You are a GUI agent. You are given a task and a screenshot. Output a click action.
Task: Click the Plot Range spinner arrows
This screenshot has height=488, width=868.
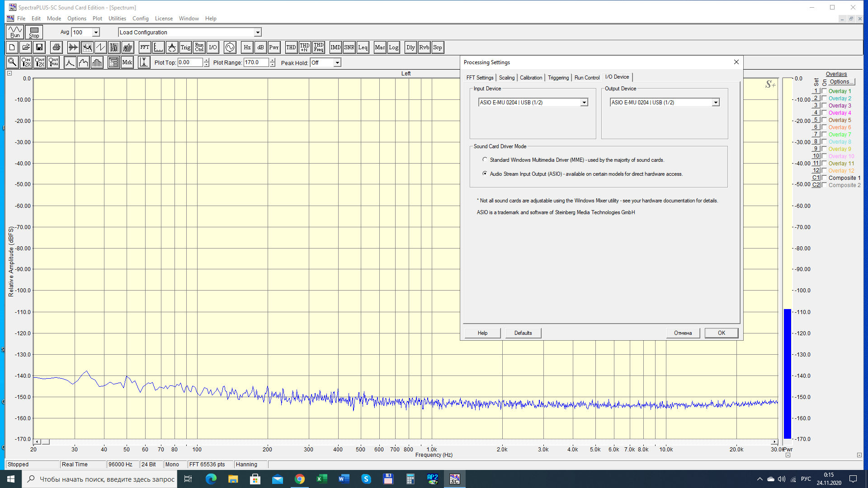[273, 63]
